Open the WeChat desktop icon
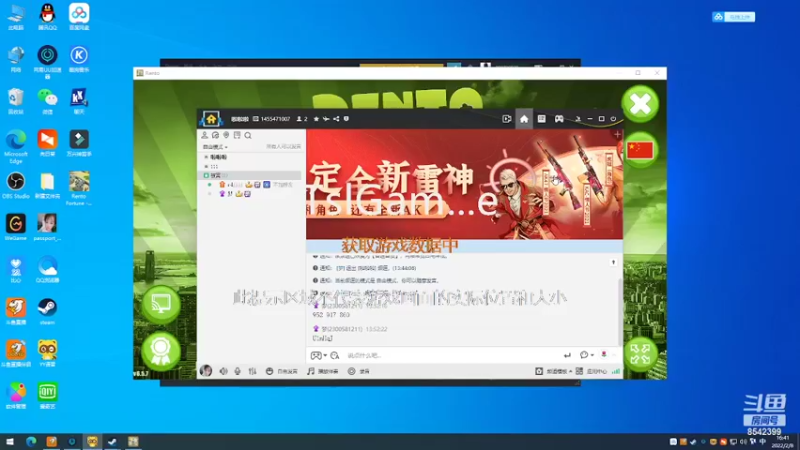800x450 pixels. pyautogui.click(x=47, y=101)
